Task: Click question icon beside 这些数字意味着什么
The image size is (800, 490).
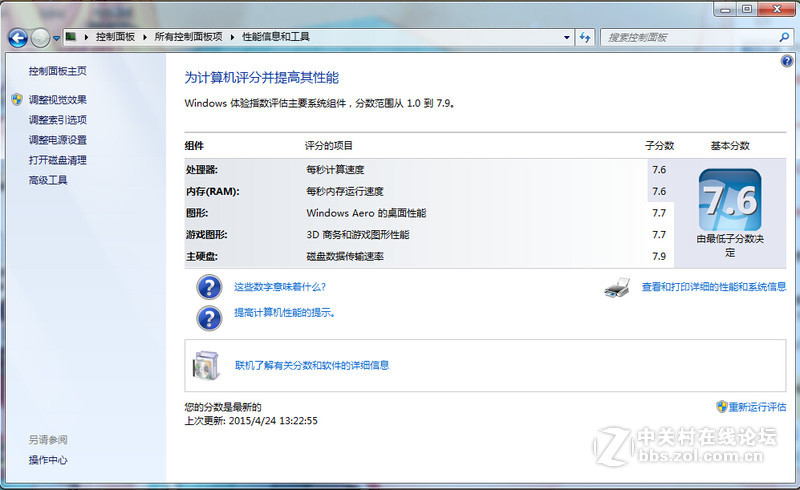Action: (x=209, y=287)
